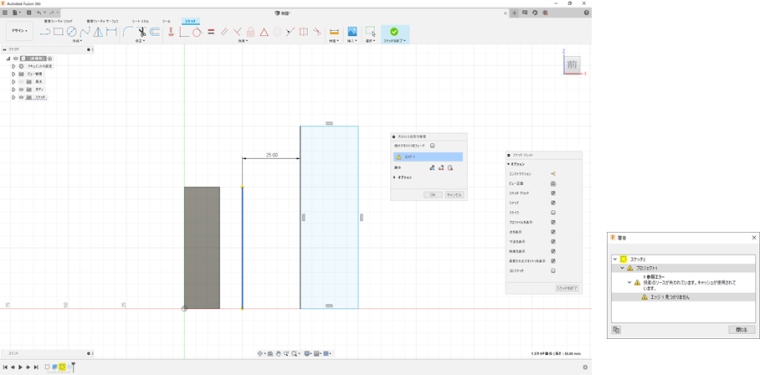Apply the Parallel constraint
Screen dimensions: 760x375
click(224, 32)
